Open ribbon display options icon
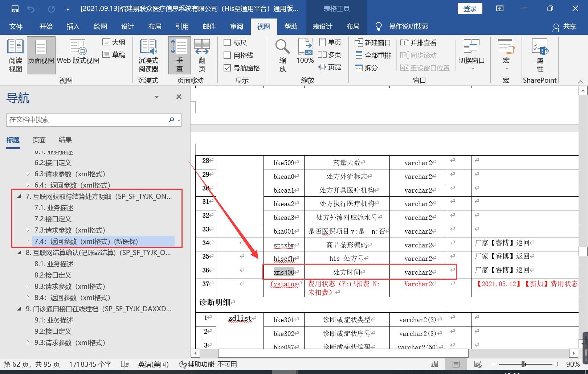The height and width of the screenshot is (374, 588). [500, 9]
